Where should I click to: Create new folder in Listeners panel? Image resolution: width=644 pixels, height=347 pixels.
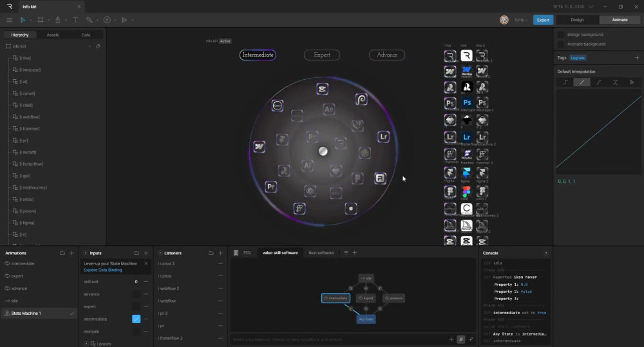[x=211, y=253]
